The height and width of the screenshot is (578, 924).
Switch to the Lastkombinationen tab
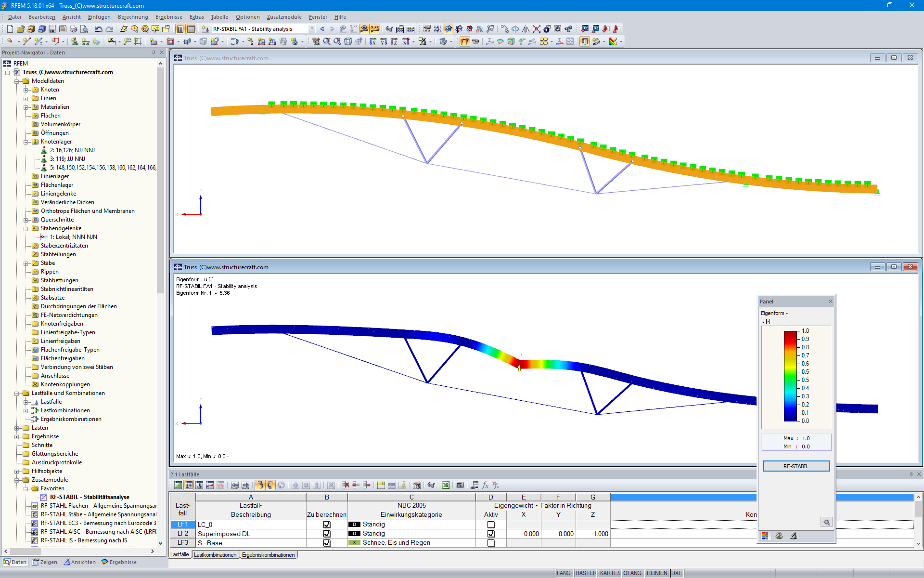point(215,554)
